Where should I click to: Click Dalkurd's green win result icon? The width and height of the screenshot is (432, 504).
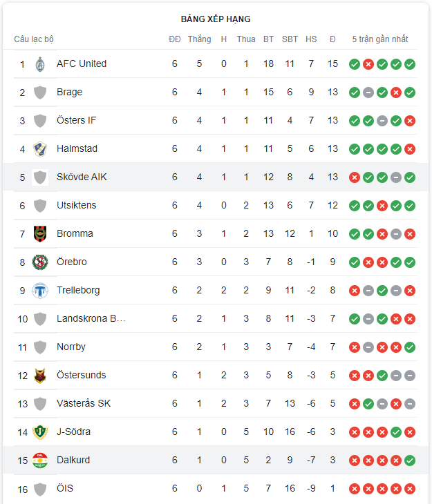(410, 461)
